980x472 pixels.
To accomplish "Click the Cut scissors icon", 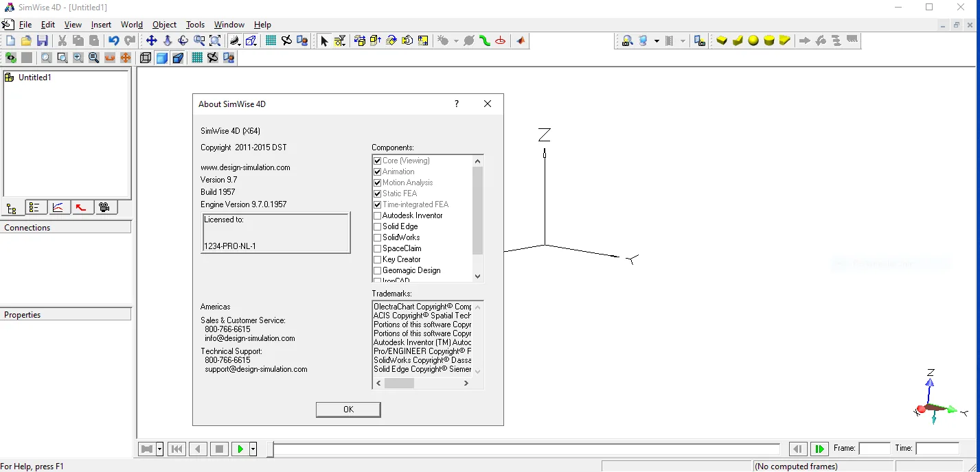I will click(x=62, y=41).
